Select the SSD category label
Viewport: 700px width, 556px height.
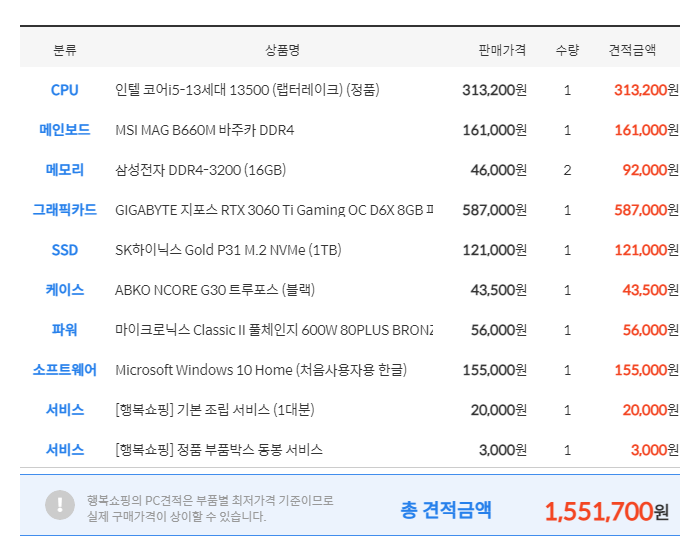65,250
